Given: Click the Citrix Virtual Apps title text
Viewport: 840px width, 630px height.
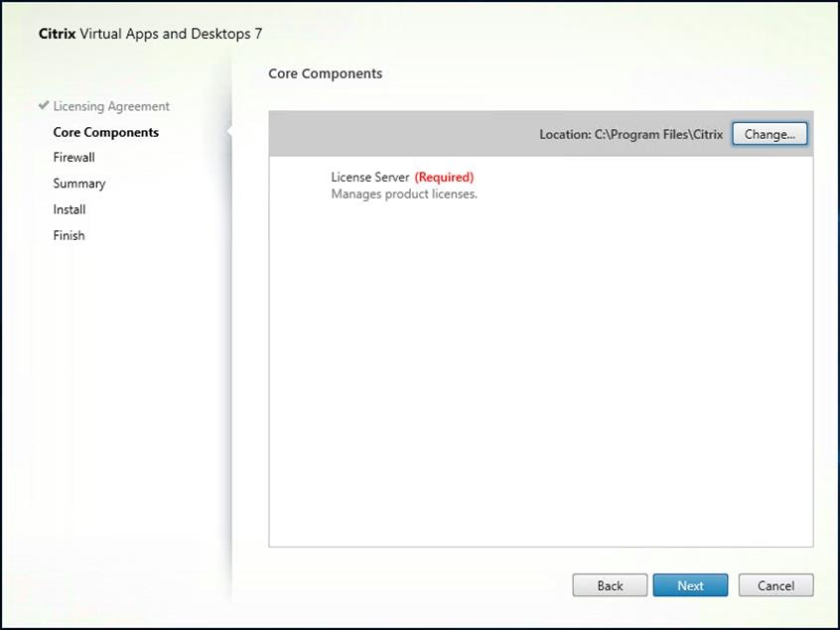Looking at the screenshot, I should pos(149,33).
